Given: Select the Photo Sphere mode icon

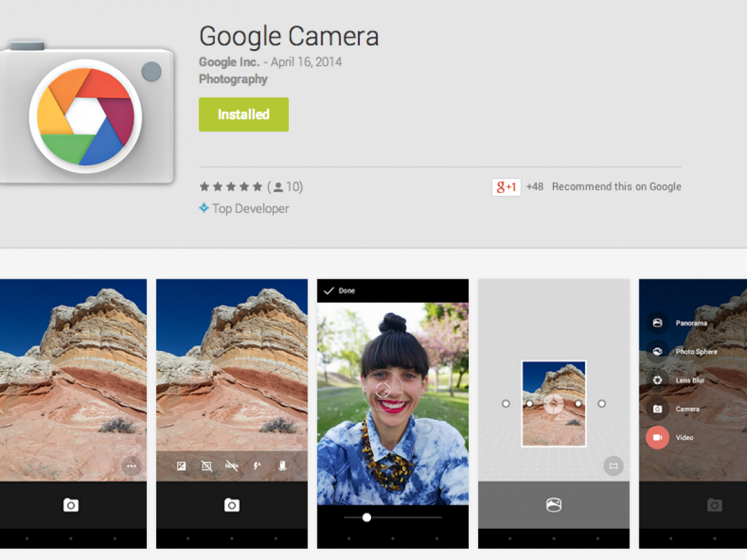Looking at the screenshot, I should [x=657, y=352].
